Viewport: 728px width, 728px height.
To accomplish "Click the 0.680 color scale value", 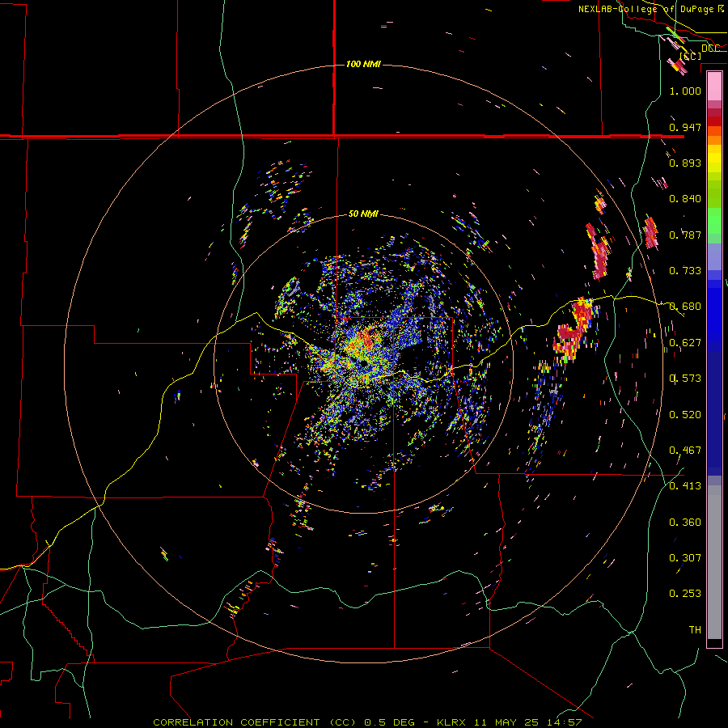I will (685, 307).
